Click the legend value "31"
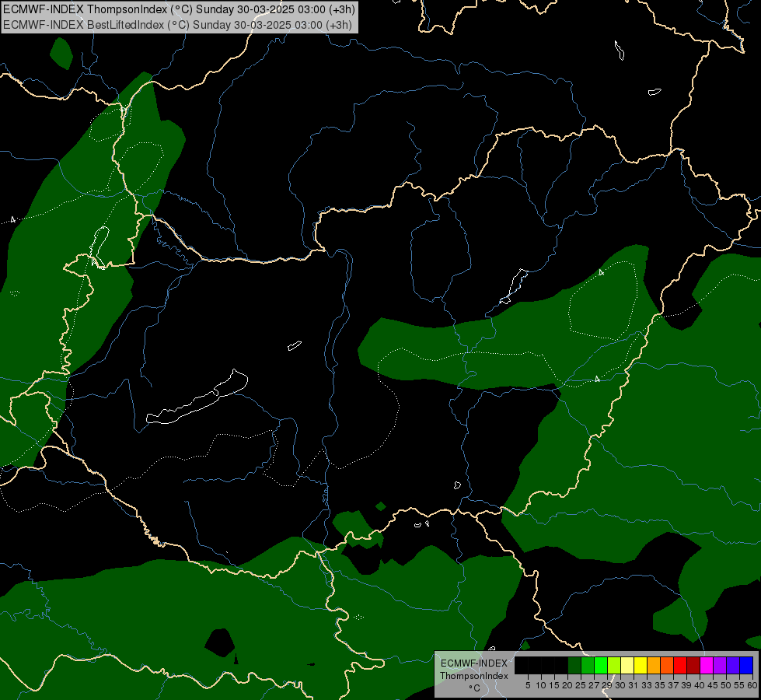 click(x=634, y=685)
